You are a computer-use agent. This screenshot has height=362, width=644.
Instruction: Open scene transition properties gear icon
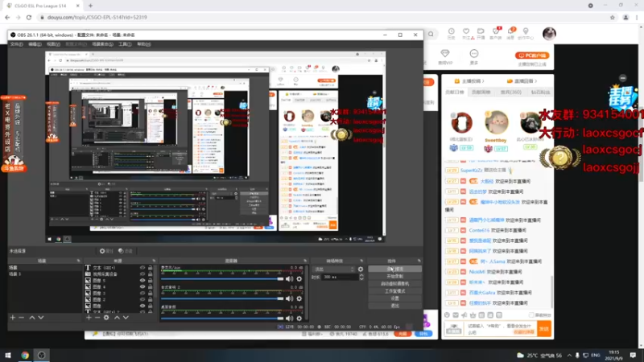point(361,269)
